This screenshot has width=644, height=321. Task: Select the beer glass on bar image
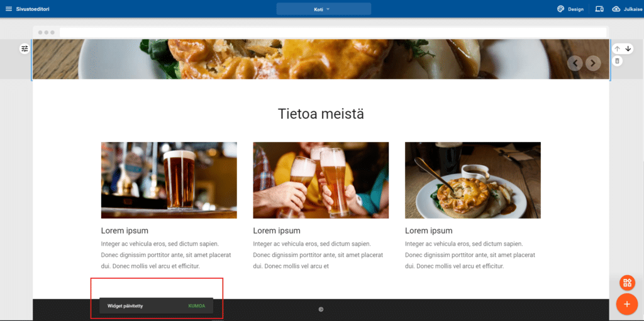click(x=169, y=180)
